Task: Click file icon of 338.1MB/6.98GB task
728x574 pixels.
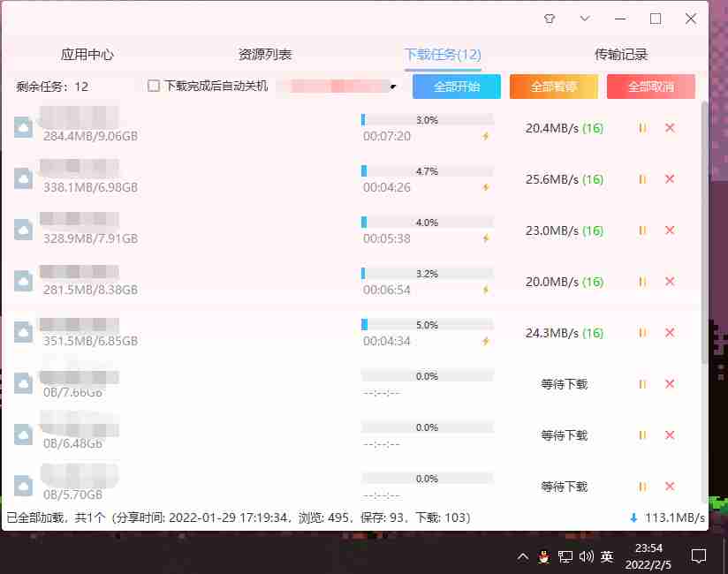Action: click(x=23, y=178)
